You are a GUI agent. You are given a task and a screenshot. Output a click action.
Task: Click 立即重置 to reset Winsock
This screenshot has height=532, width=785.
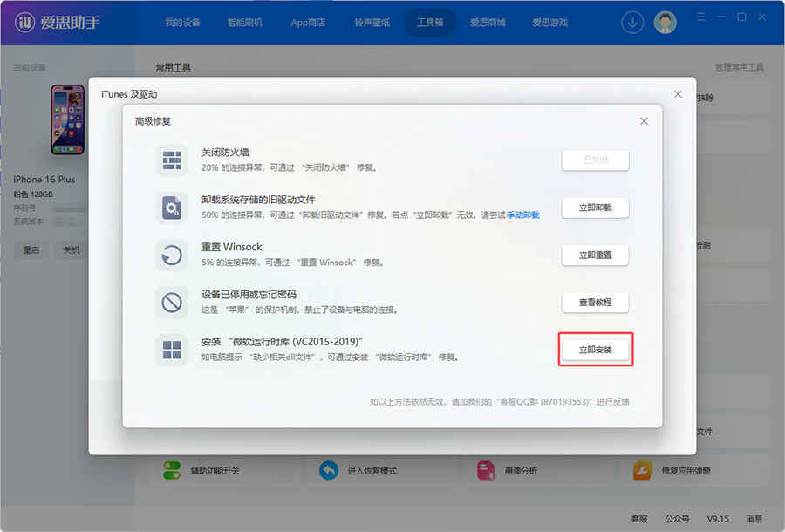pyautogui.click(x=595, y=256)
